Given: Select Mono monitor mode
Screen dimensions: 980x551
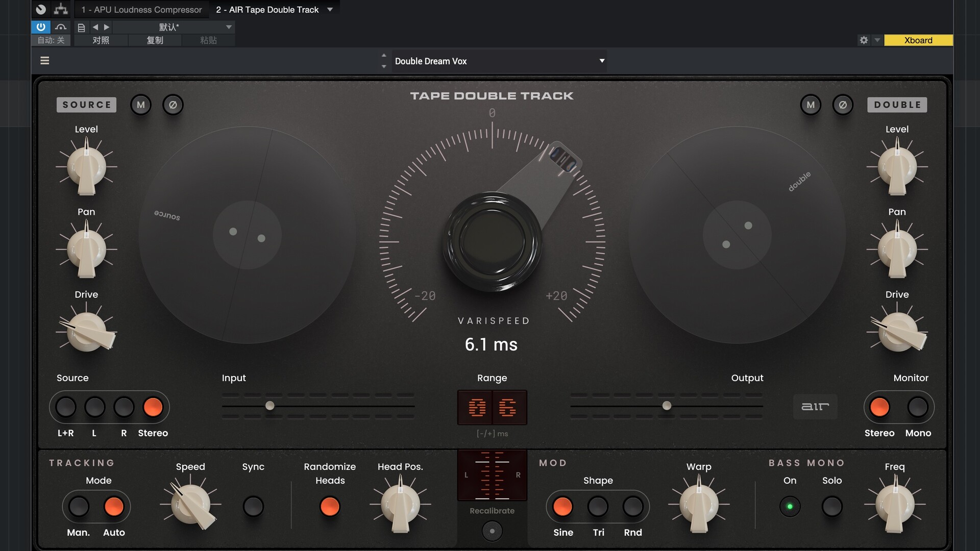Looking at the screenshot, I should tap(918, 407).
